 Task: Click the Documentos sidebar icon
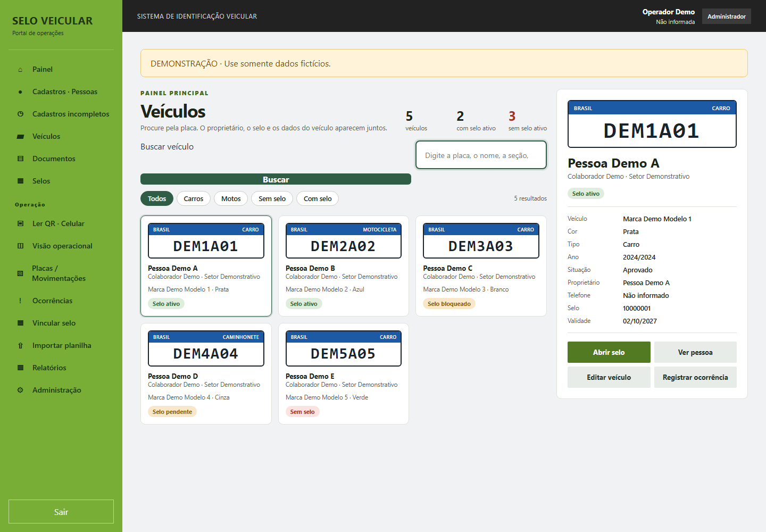[x=20, y=159]
